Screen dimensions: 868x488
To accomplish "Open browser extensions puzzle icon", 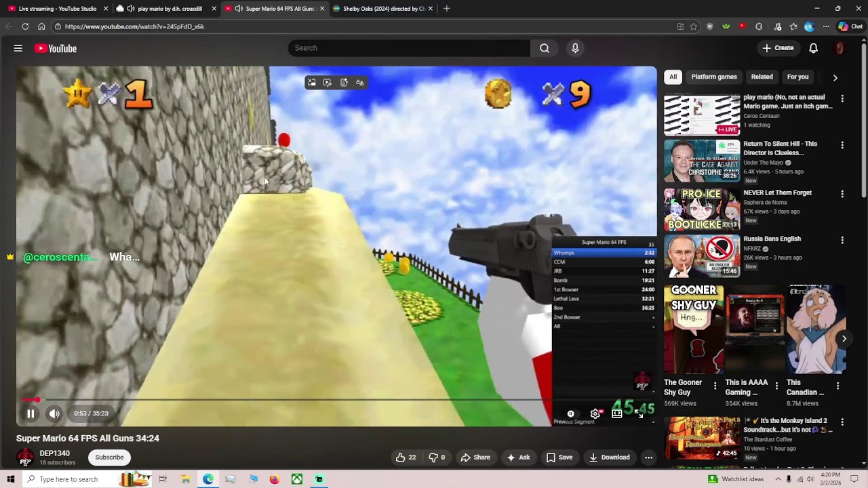I will click(x=759, y=26).
